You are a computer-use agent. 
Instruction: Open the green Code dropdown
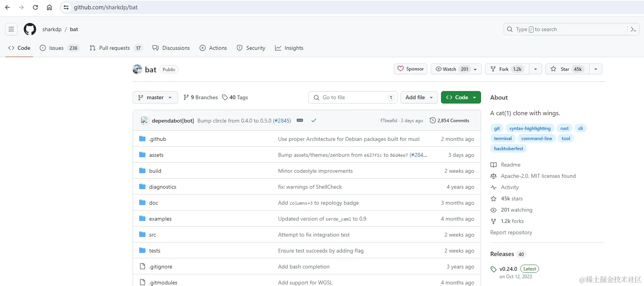point(461,97)
